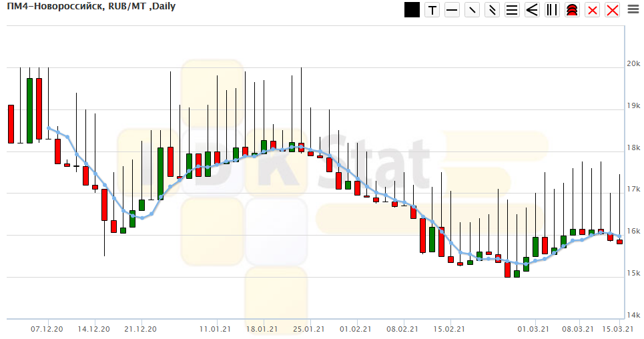Select the text label T tool
The height and width of the screenshot is (339, 644).
tap(432, 10)
